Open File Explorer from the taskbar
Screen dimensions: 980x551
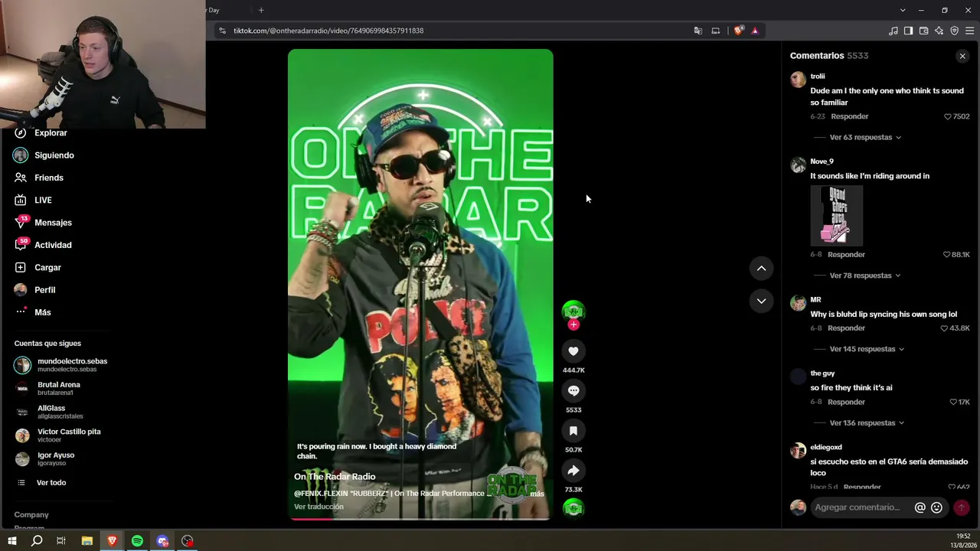pyautogui.click(x=87, y=541)
